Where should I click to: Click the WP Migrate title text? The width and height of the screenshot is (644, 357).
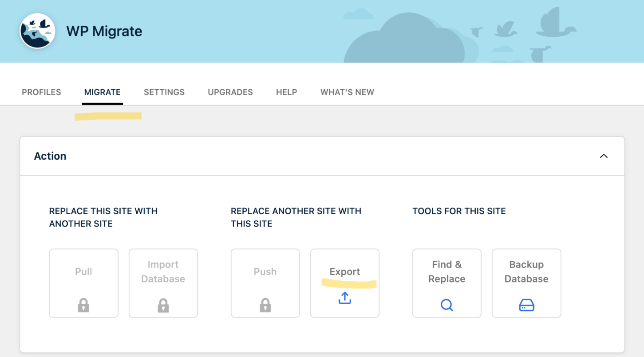pos(104,31)
